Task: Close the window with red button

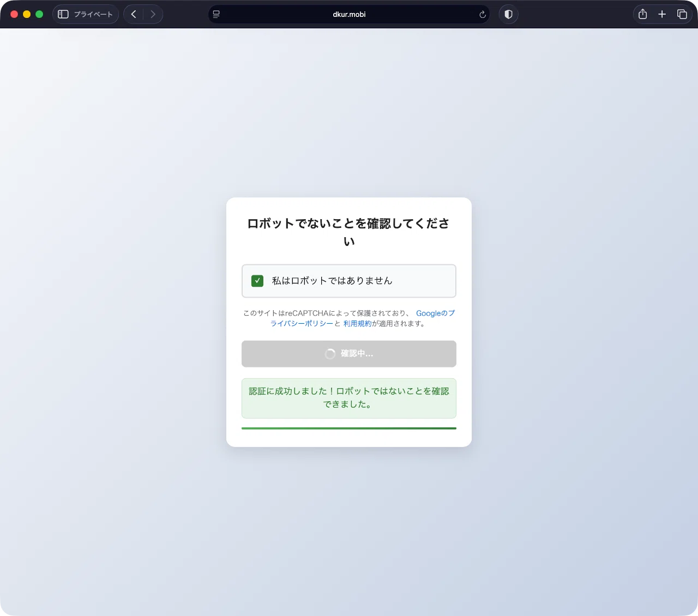Action: (14, 14)
